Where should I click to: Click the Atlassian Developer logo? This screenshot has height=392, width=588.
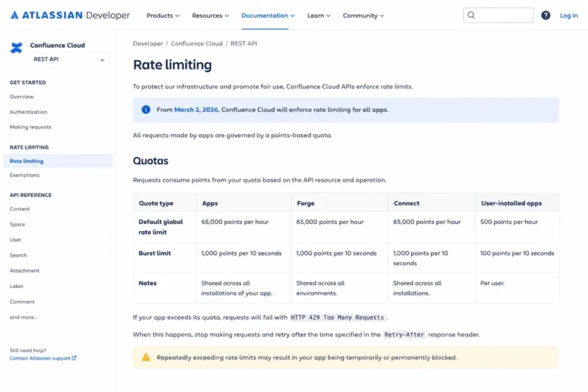click(69, 15)
